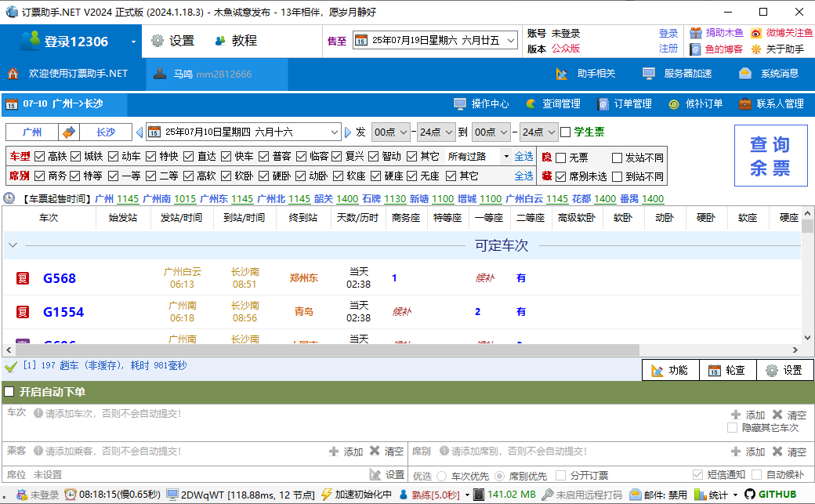This screenshot has width=815, height=504.
Task: Enable the 无票 filter checkbox
Action: click(561, 158)
